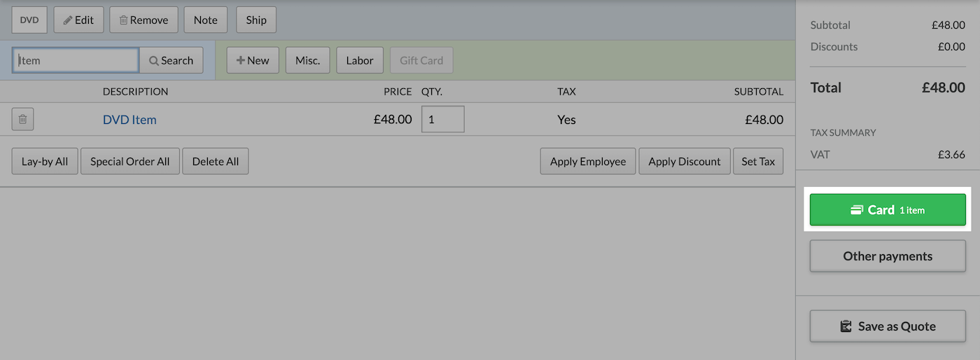Viewport: 980px width, 360px height.
Task: Click the DVD customer tag button
Action: pos(29,20)
